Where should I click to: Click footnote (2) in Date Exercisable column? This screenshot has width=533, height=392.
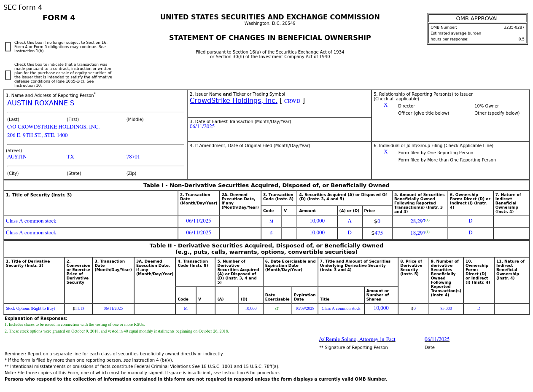pos(277,309)
